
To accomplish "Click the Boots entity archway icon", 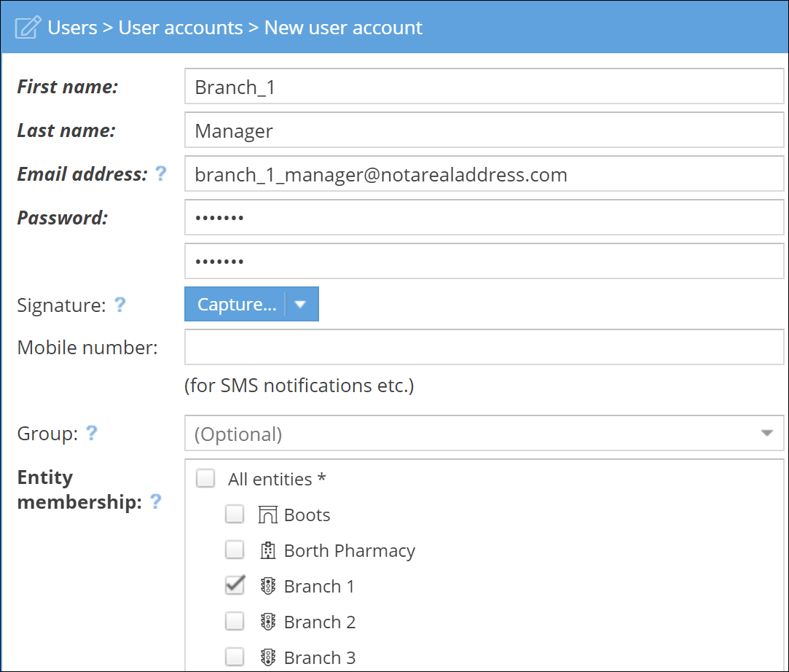I will click(x=268, y=515).
